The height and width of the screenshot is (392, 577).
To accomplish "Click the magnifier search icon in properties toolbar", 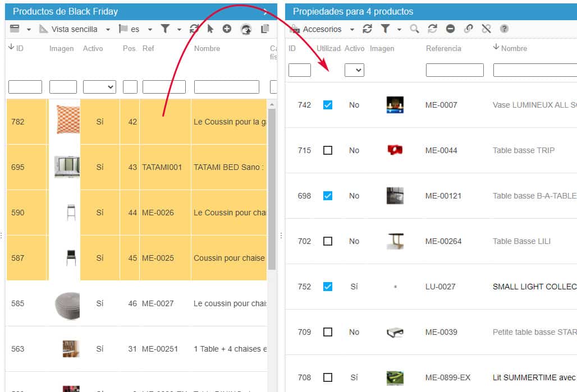I will [x=414, y=29].
